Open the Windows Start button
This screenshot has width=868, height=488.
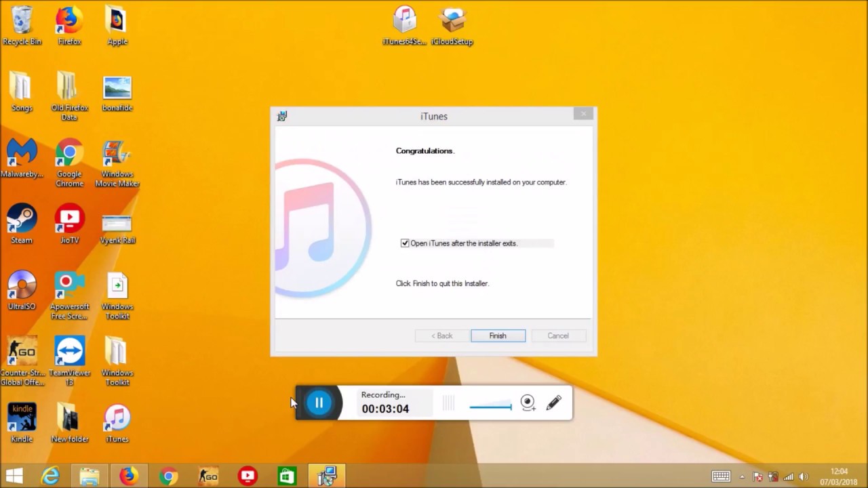(14, 476)
